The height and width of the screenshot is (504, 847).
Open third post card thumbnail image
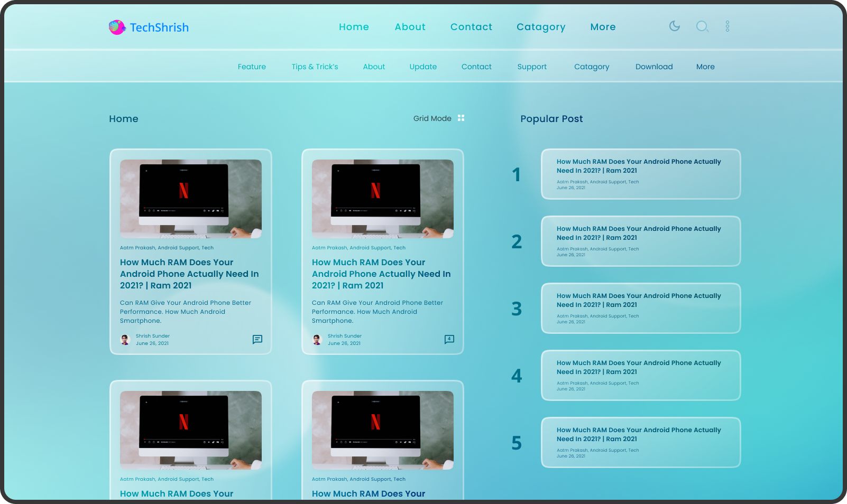191,430
